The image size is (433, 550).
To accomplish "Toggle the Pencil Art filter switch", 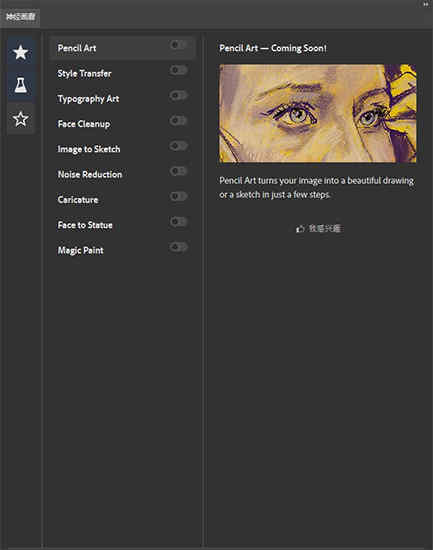I will (178, 45).
